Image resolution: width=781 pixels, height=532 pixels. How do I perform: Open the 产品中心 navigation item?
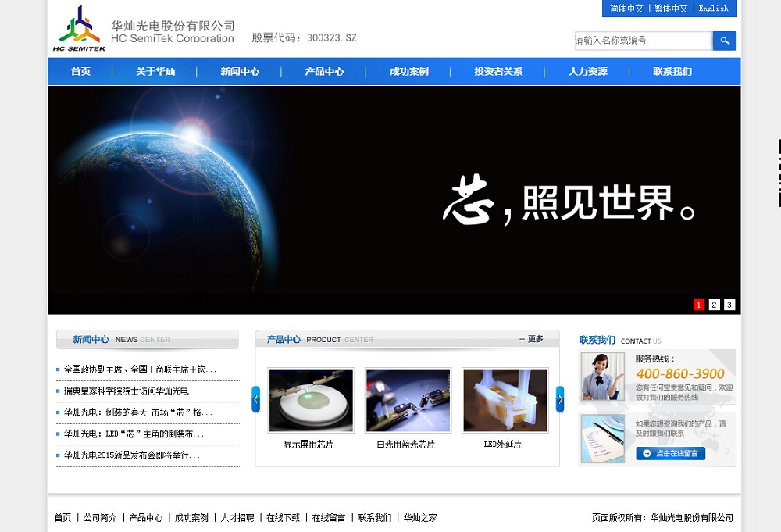click(x=324, y=72)
